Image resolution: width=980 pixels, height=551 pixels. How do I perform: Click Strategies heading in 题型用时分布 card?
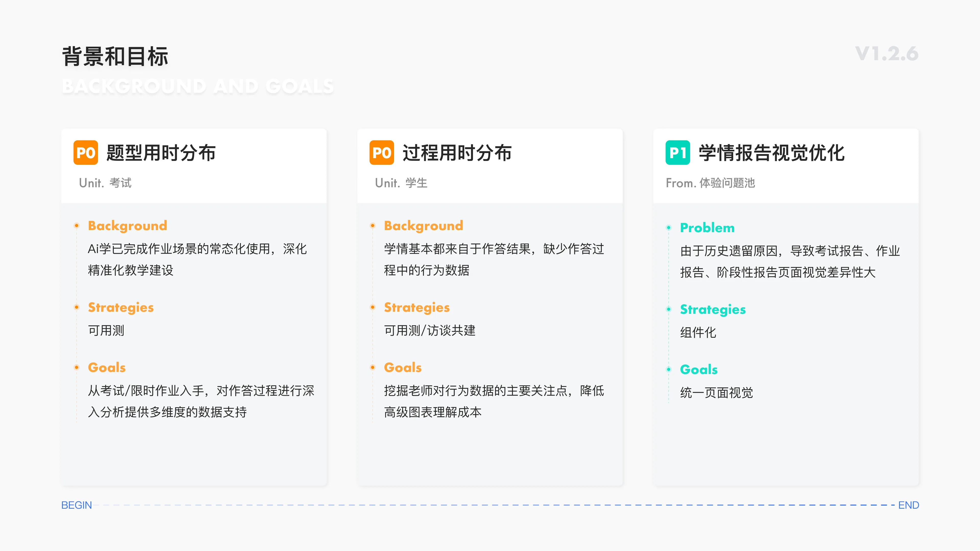click(x=121, y=307)
